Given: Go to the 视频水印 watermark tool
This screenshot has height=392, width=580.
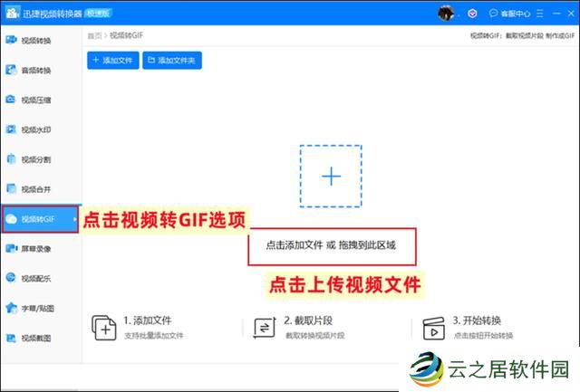Looking at the screenshot, I should tap(36, 130).
